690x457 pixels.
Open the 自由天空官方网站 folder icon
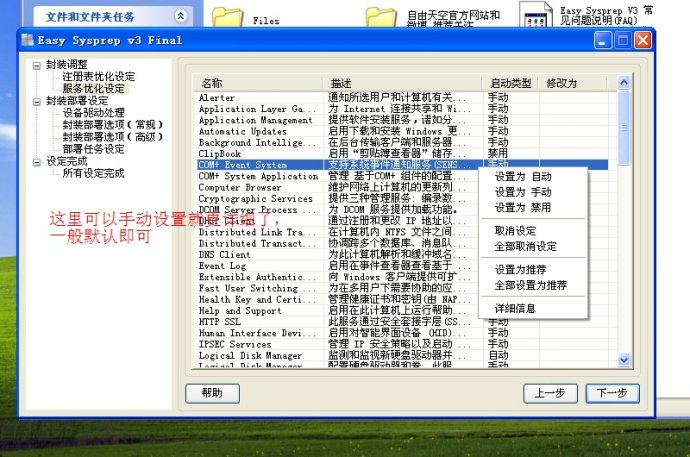[x=381, y=17]
